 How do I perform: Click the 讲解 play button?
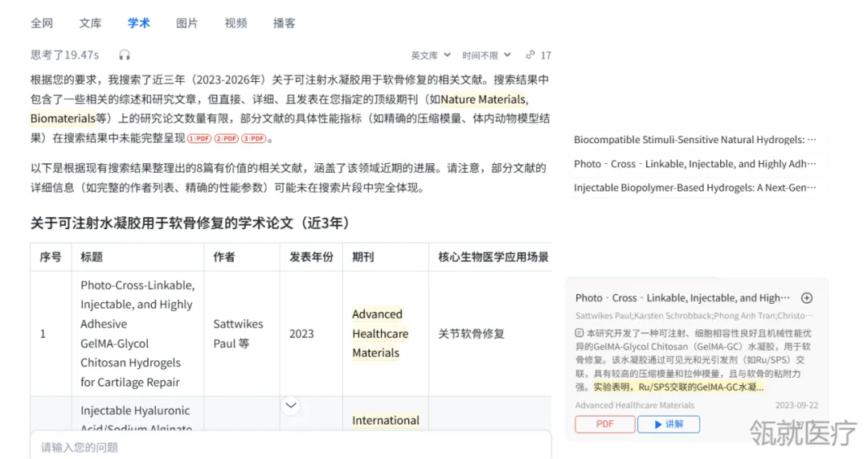pos(668,424)
